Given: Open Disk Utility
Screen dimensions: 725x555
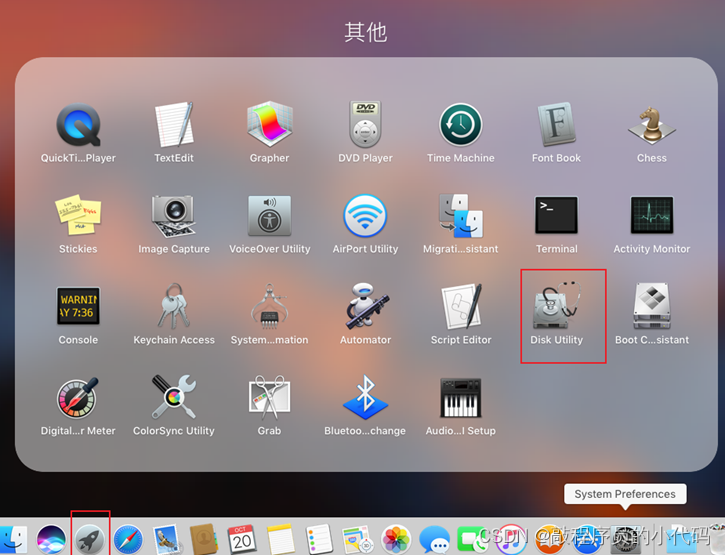Looking at the screenshot, I should tap(556, 306).
